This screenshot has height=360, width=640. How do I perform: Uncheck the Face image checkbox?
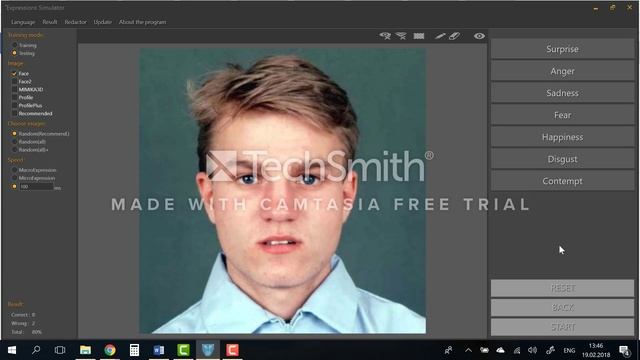14,73
